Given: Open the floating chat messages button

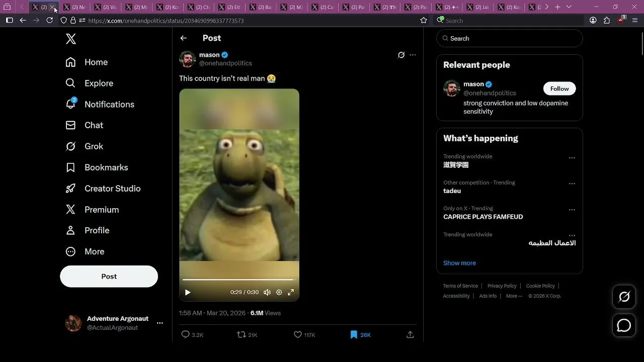Looking at the screenshot, I should (624, 325).
